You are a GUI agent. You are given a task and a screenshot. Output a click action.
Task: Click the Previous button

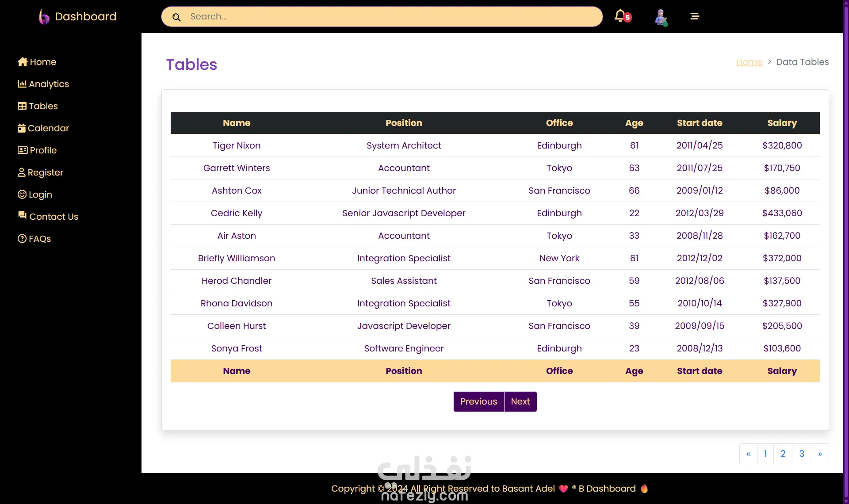click(478, 401)
